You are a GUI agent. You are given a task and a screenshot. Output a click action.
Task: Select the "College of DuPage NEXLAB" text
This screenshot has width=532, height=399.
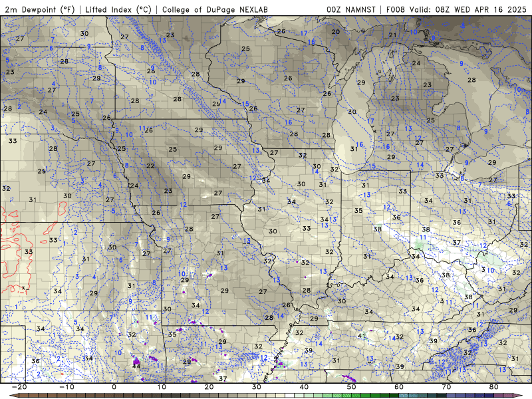click(215, 9)
